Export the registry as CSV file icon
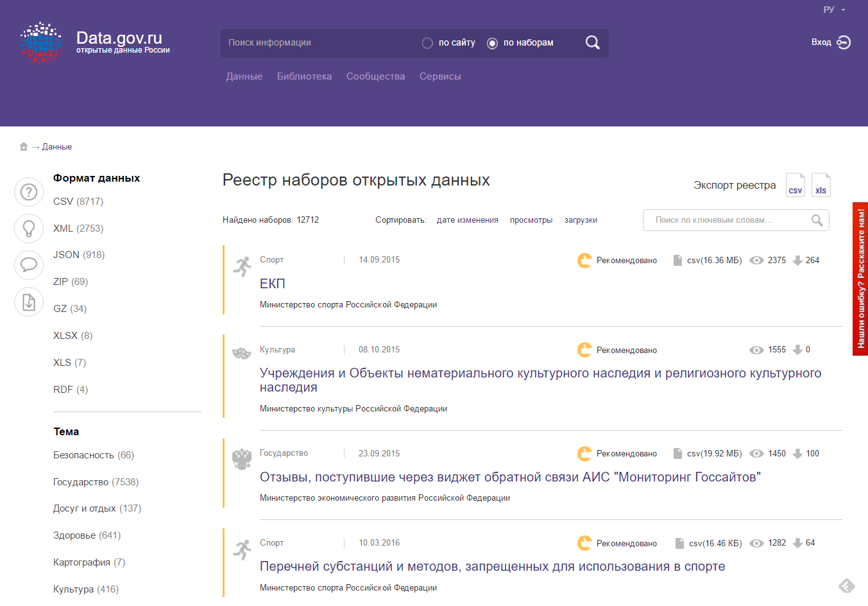868x606 pixels. [795, 185]
